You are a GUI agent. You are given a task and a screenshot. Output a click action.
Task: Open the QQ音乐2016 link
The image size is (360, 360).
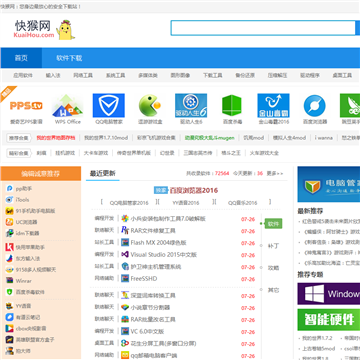click(x=242, y=202)
